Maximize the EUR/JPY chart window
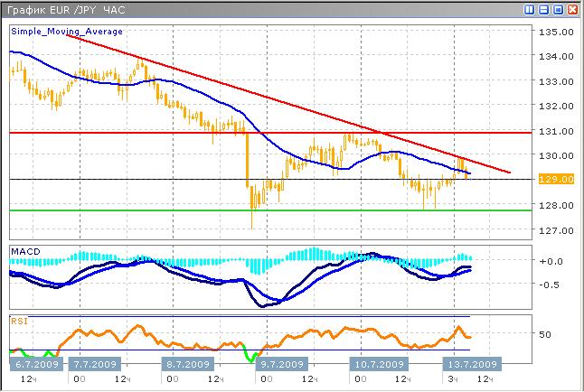The width and height of the screenshot is (584, 392). 559,10
